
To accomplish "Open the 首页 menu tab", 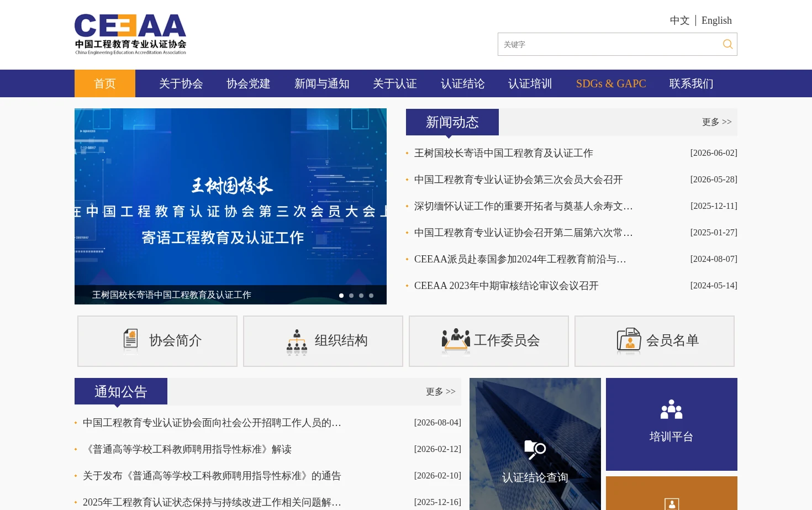I will (105, 83).
